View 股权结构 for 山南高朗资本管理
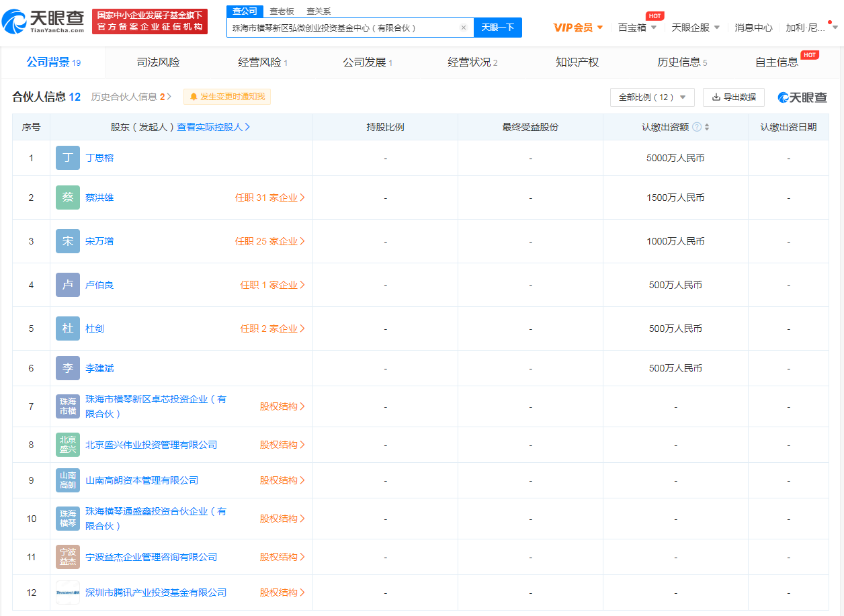 point(282,480)
